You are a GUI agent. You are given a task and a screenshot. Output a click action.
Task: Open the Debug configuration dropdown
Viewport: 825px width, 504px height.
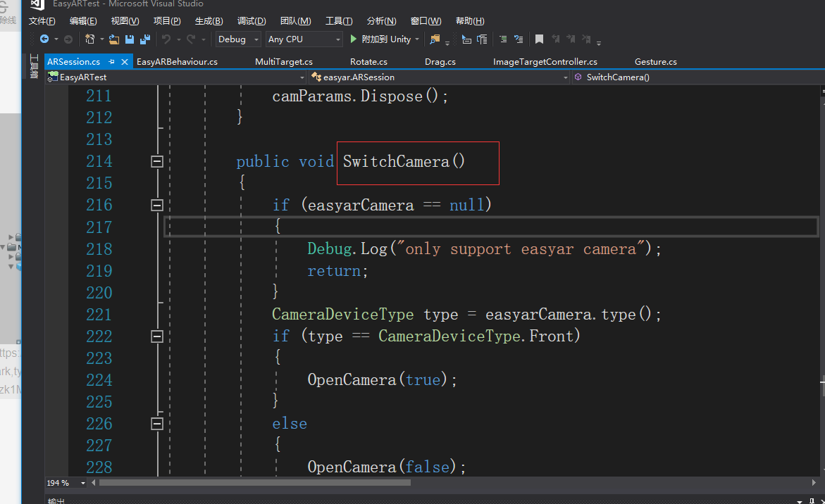click(x=238, y=39)
